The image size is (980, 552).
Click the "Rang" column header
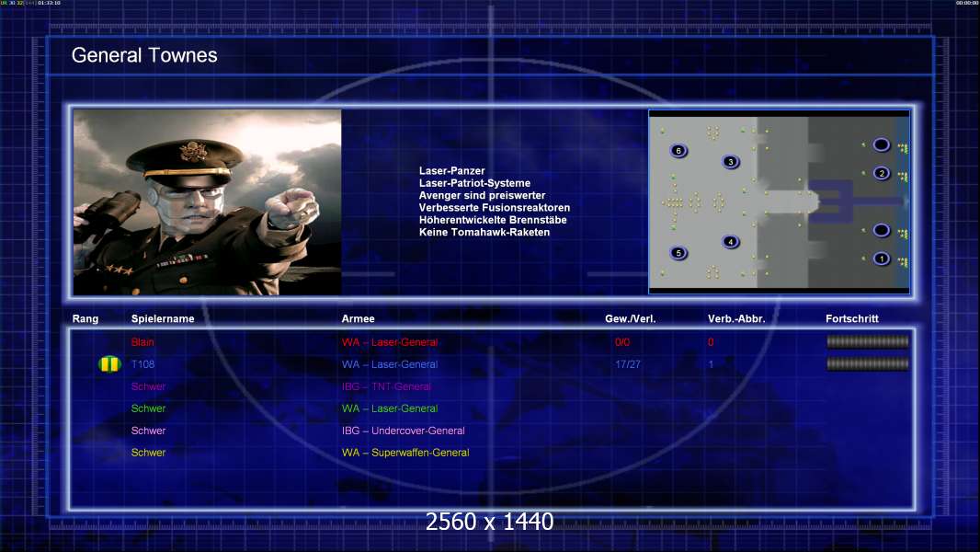[85, 319]
